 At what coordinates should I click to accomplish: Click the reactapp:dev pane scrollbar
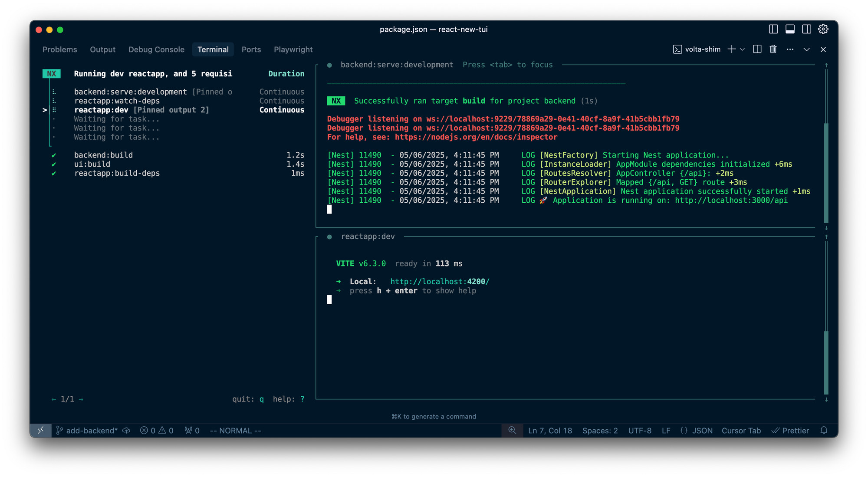click(826, 363)
